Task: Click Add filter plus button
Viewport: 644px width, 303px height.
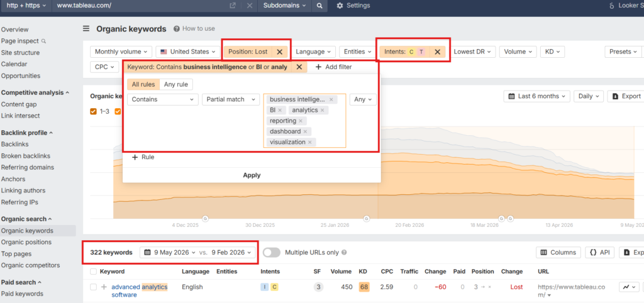Action: (x=333, y=67)
